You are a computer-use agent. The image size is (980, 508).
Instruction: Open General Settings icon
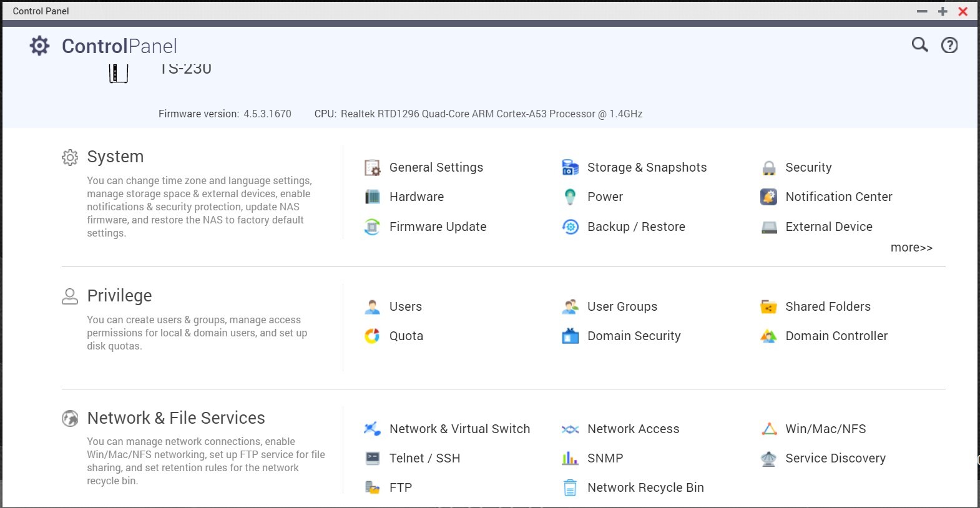pos(373,167)
